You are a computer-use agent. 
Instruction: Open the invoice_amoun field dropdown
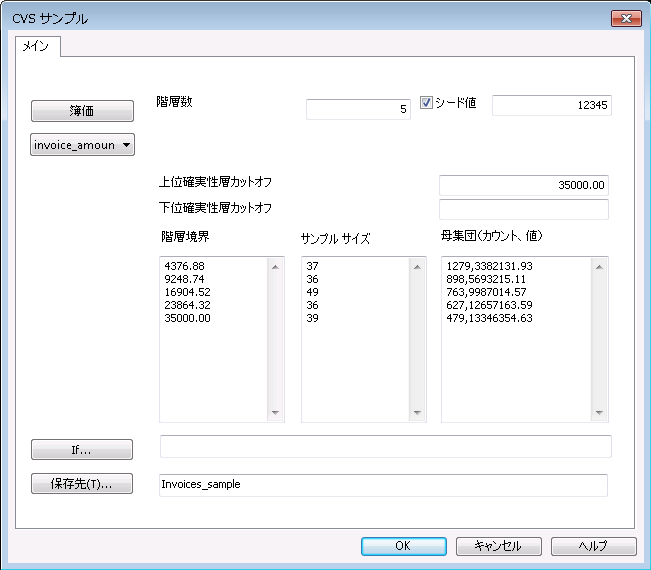(x=83, y=146)
